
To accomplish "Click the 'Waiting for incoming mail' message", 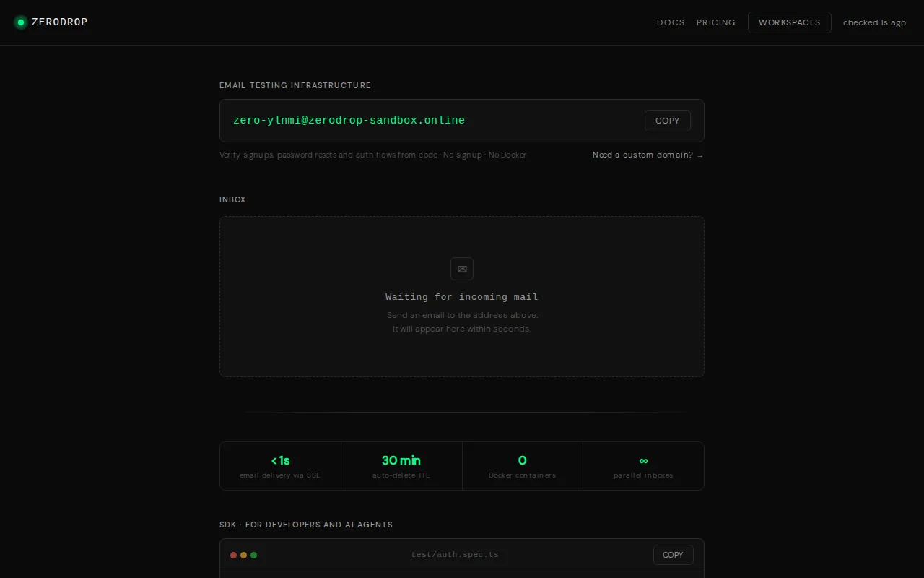I will click(x=462, y=297).
